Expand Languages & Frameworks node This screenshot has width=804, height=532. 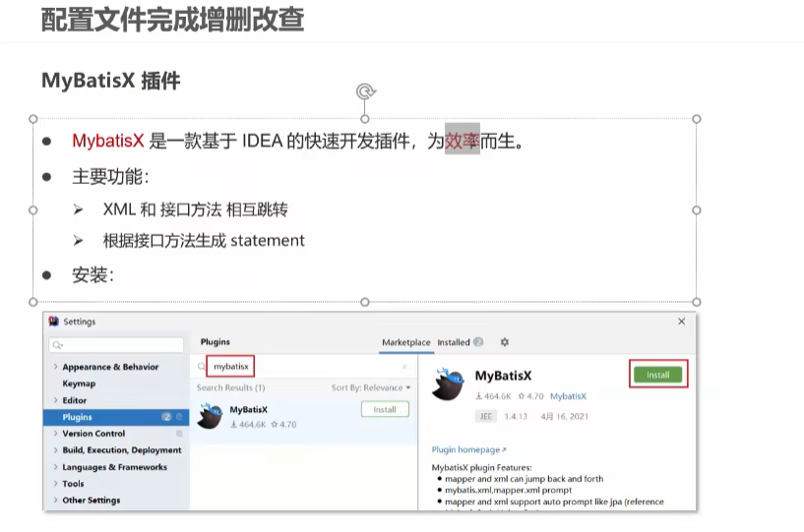[55, 467]
